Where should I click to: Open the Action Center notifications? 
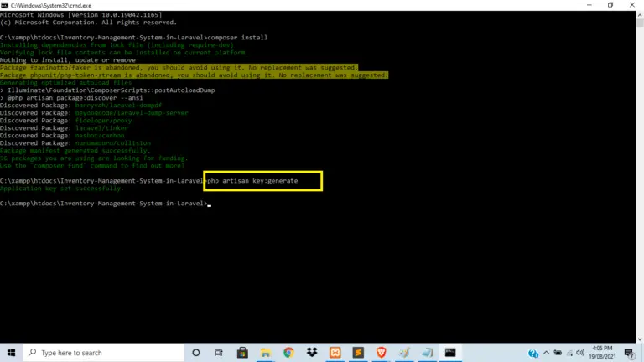coord(631,353)
